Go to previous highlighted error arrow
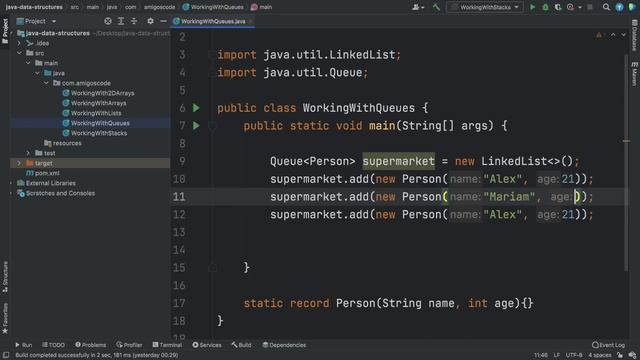The height and width of the screenshot is (360, 640). click(613, 35)
